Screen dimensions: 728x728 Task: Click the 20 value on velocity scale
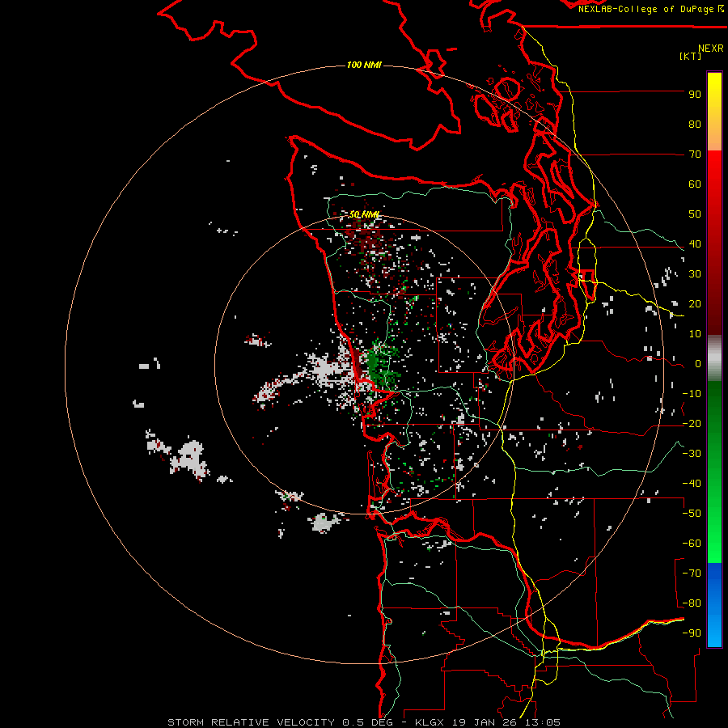(695, 304)
